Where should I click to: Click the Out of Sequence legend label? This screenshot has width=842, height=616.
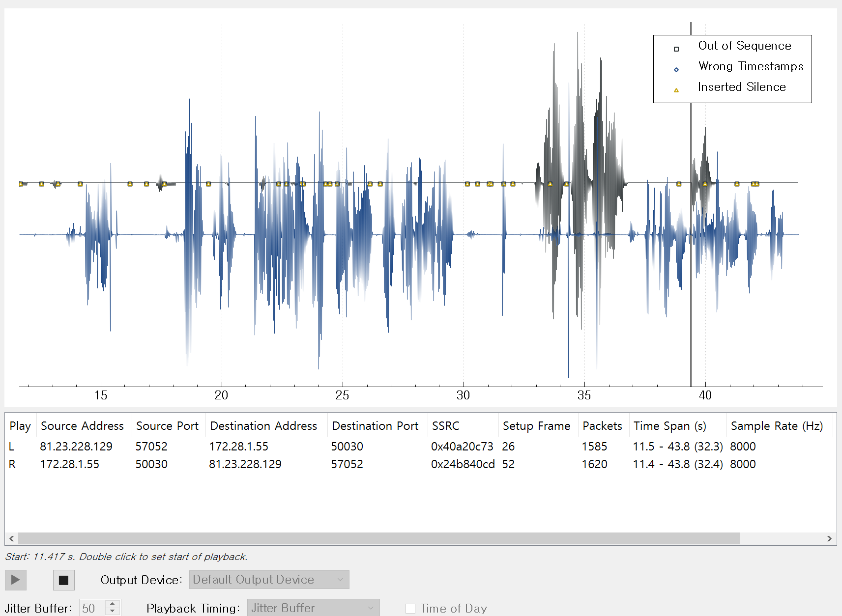click(745, 46)
